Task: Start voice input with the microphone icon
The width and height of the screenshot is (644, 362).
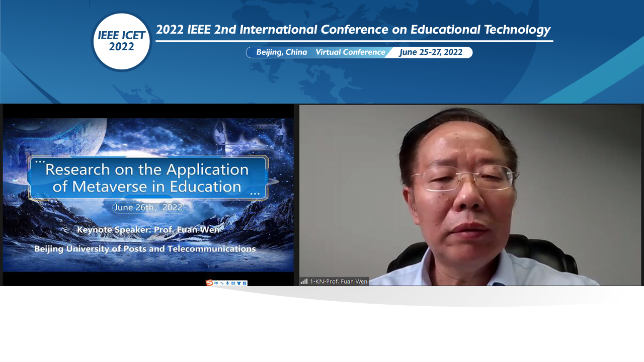Action: (227, 284)
